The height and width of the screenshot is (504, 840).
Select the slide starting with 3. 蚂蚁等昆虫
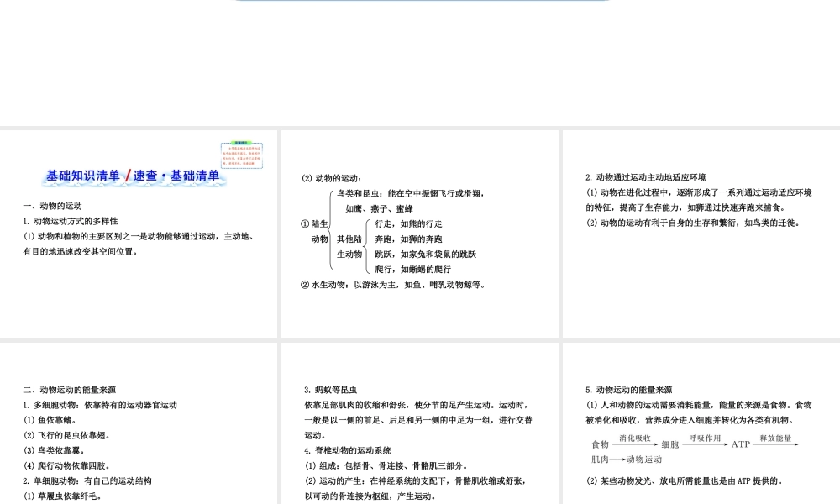tap(419, 423)
